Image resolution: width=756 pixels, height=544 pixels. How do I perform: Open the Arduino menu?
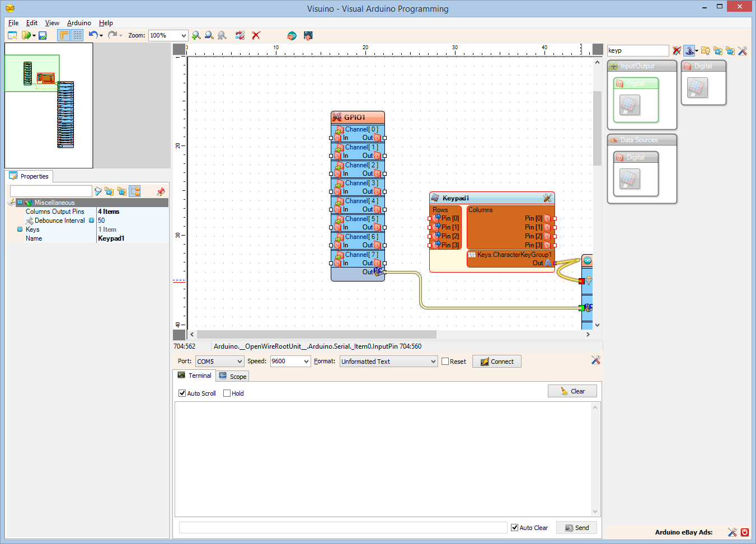78,23
